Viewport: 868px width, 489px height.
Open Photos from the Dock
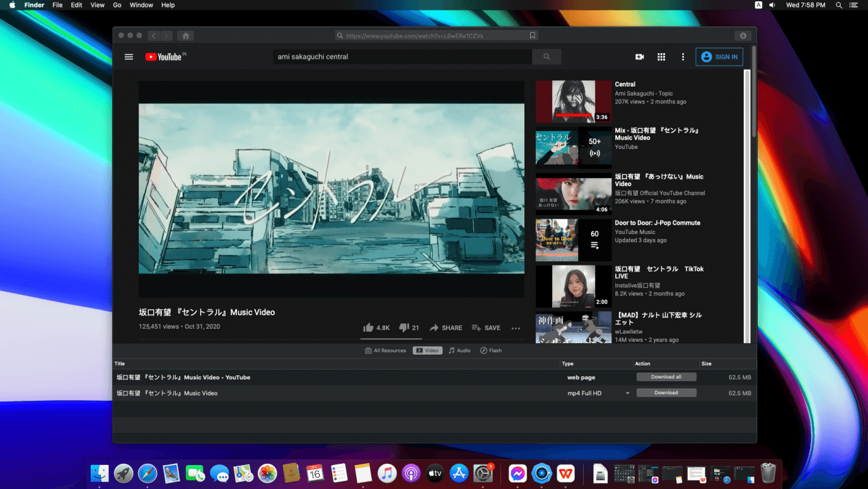tap(267, 473)
